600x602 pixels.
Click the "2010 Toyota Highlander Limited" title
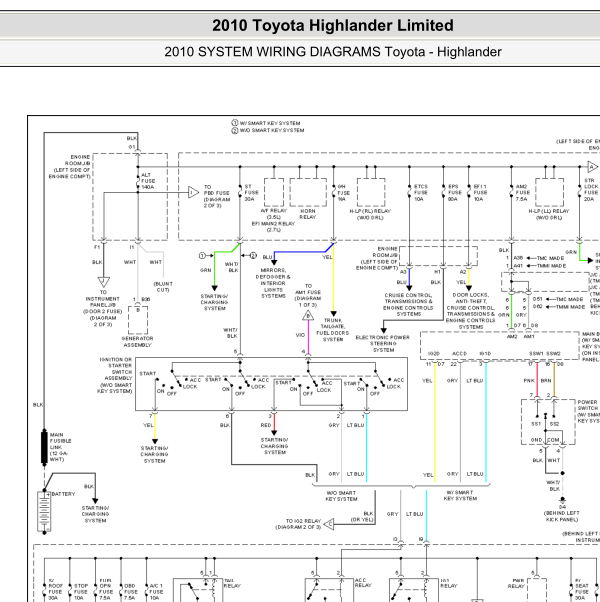332,26
